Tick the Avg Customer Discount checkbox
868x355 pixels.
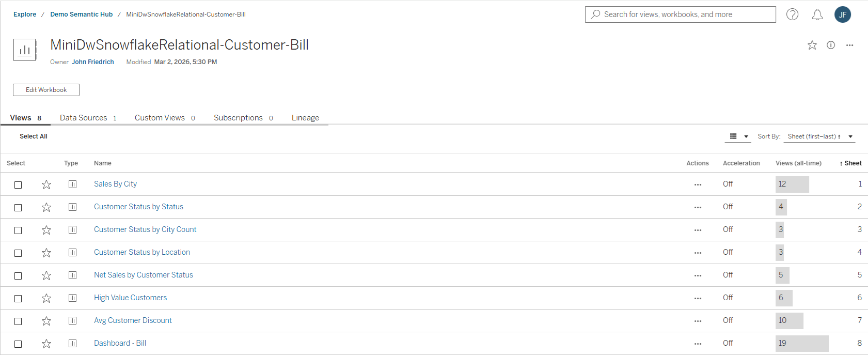coord(18,321)
